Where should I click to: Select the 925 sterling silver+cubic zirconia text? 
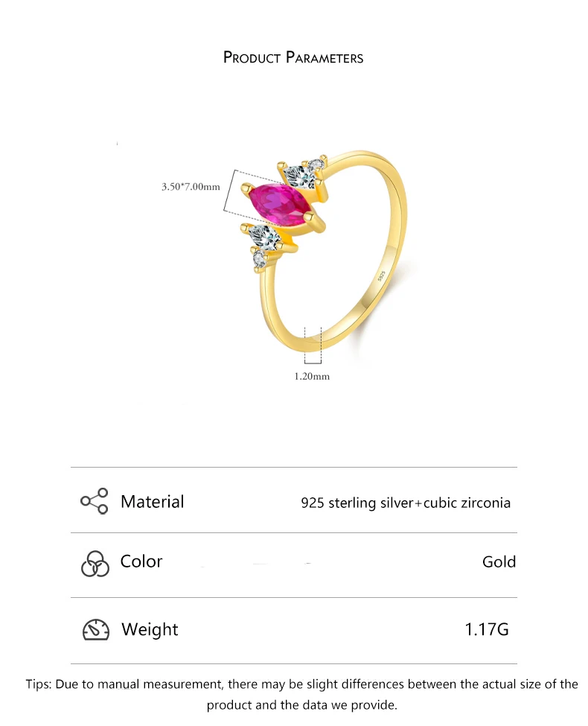[406, 503]
